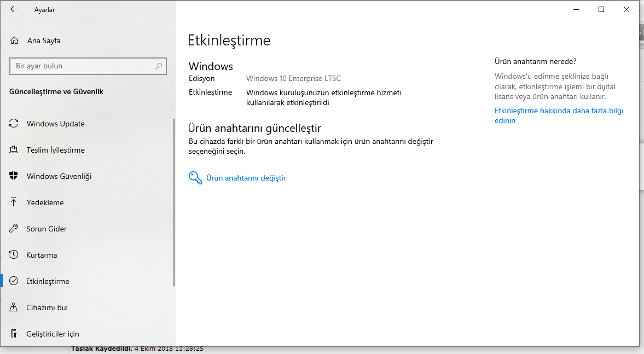Click the Güncelleştirme ve Güvenlik heading

click(56, 91)
